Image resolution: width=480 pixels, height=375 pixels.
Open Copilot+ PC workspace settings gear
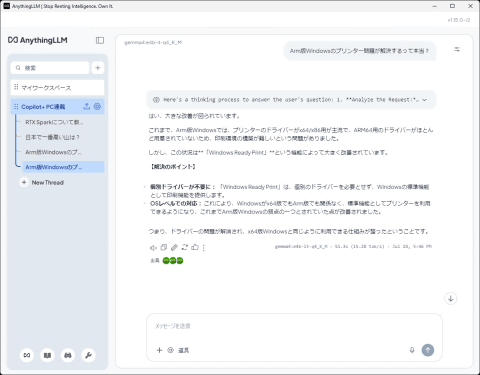pos(97,106)
